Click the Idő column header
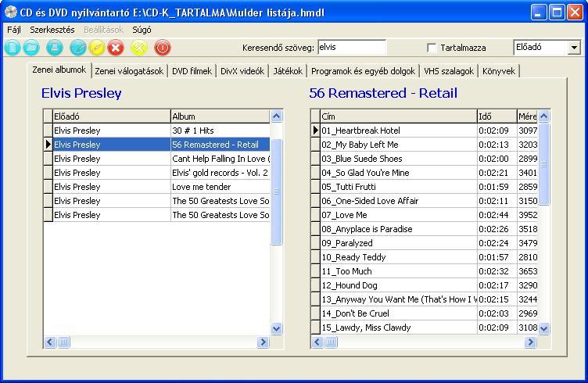 pyautogui.click(x=497, y=116)
